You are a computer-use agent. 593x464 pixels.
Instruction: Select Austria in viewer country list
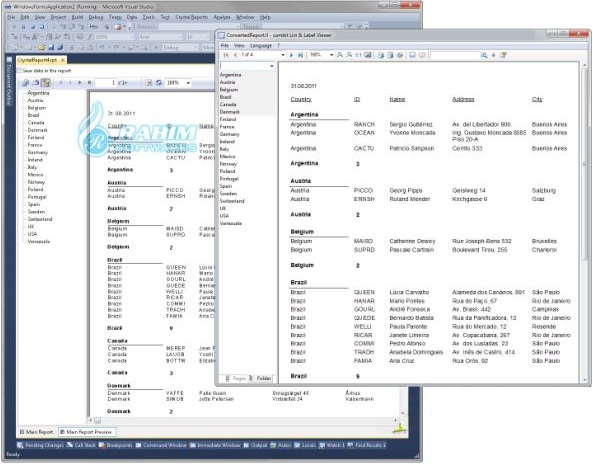click(x=227, y=82)
